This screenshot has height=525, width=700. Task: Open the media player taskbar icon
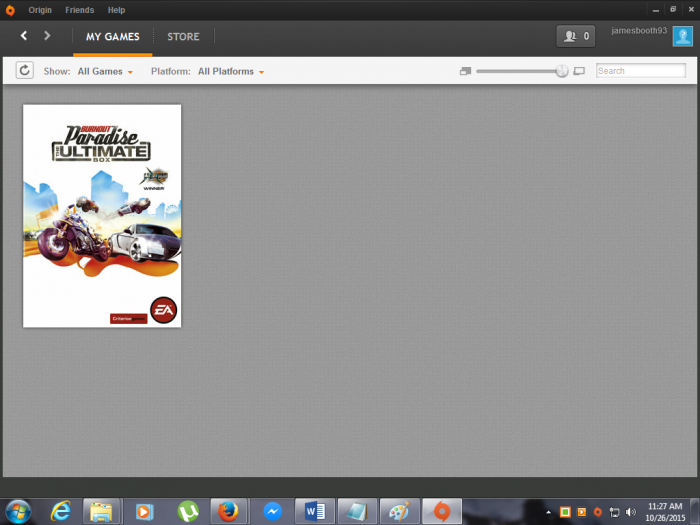tap(144, 512)
